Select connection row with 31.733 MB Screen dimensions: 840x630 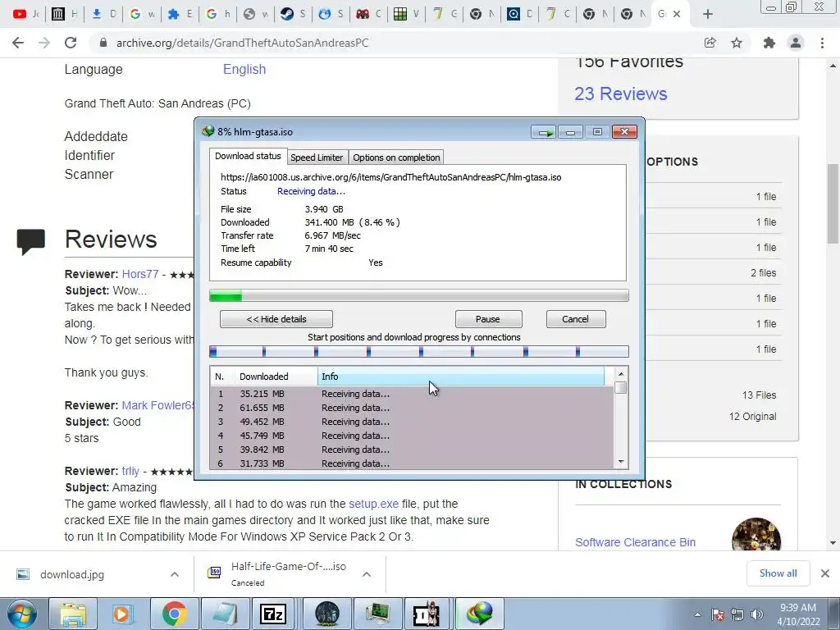(x=412, y=463)
